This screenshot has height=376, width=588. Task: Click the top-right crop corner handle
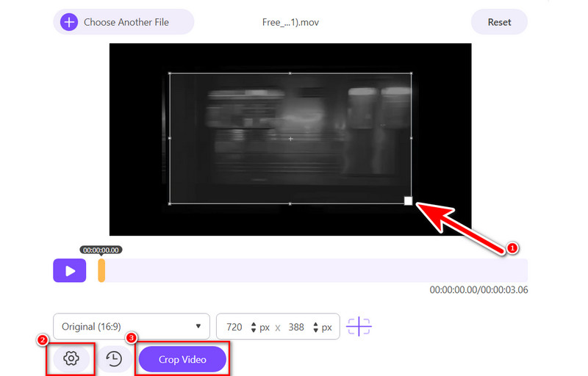point(412,73)
